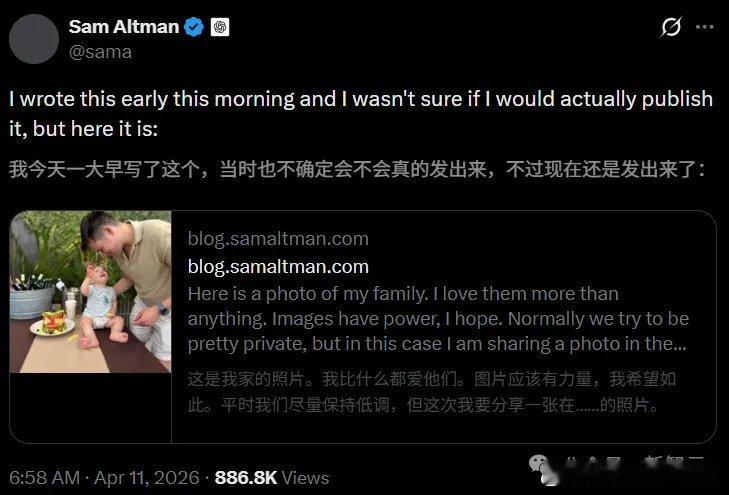
Task: Open the Grok explain-post icon
Action: click(x=671, y=27)
